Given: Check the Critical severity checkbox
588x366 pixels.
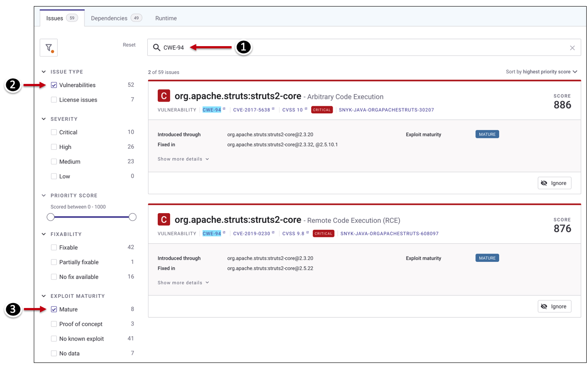Looking at the screenshot, I should click(54, 132).
